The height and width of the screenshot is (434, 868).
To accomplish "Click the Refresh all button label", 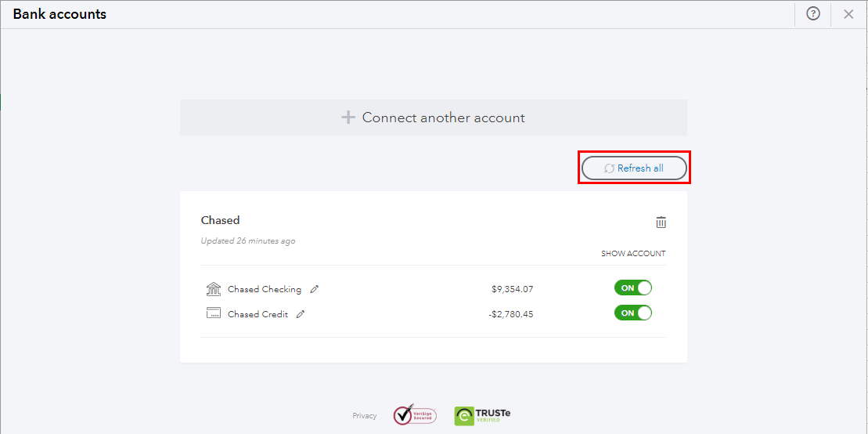I will [640, 168].
